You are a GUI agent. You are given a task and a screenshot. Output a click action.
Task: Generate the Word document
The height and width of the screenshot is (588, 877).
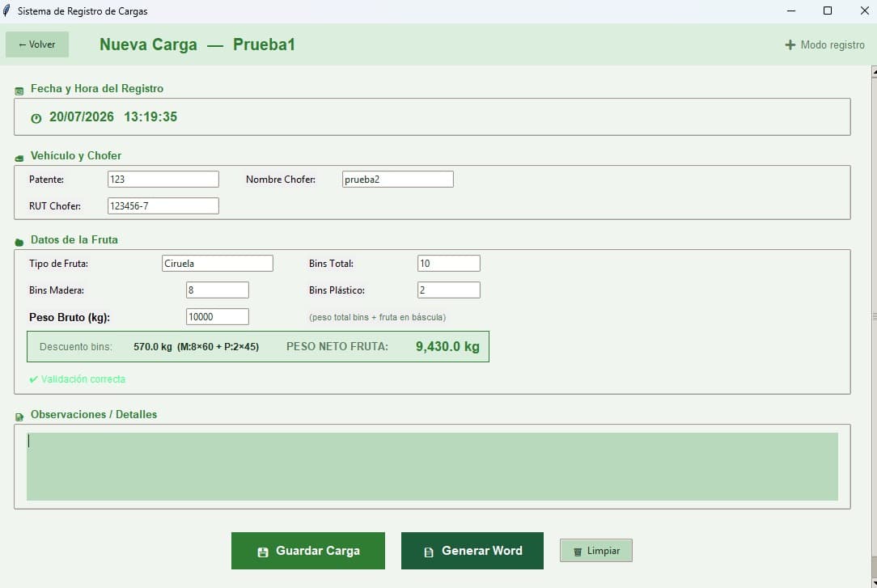(472, 551)
